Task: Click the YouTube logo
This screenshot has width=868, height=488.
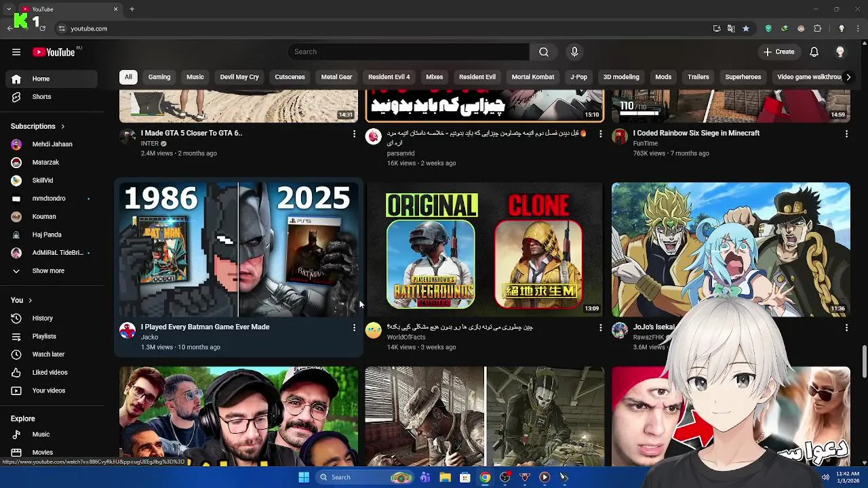Action: 54,52
